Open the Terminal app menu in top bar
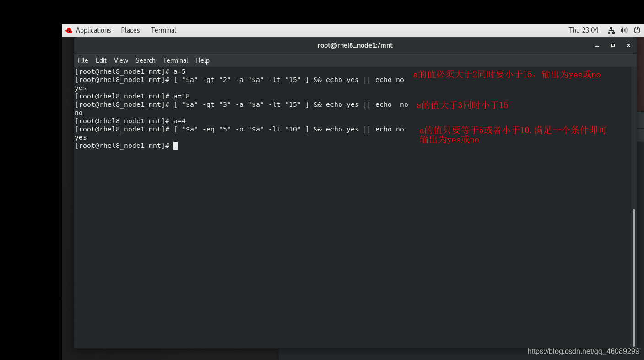Screen dimensions: 644x360 pos(163,30)
